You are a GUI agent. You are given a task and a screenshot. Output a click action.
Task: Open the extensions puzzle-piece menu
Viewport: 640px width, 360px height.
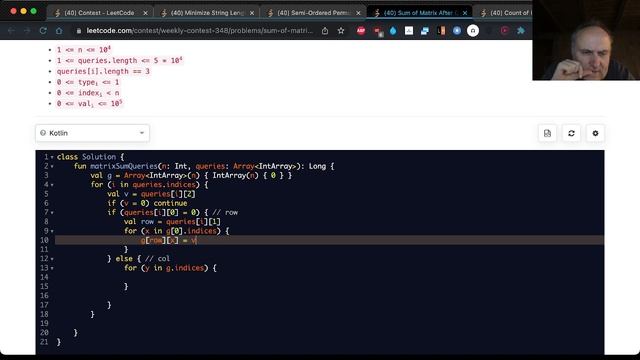[520, 31]
